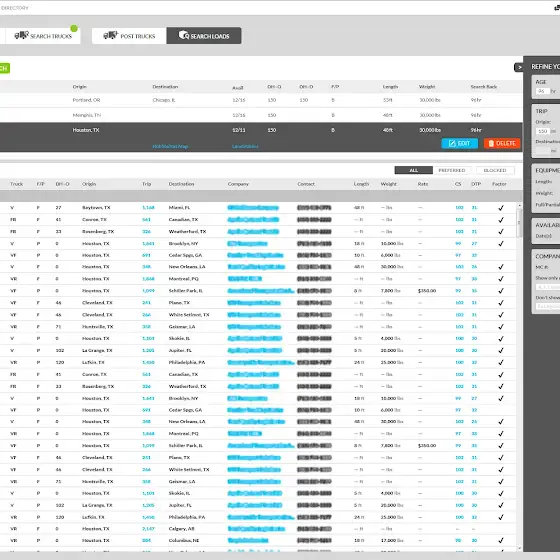Collapse the Refine panel with arrow button
This screenshot has height=560, width=560.
tap(519, 67)
